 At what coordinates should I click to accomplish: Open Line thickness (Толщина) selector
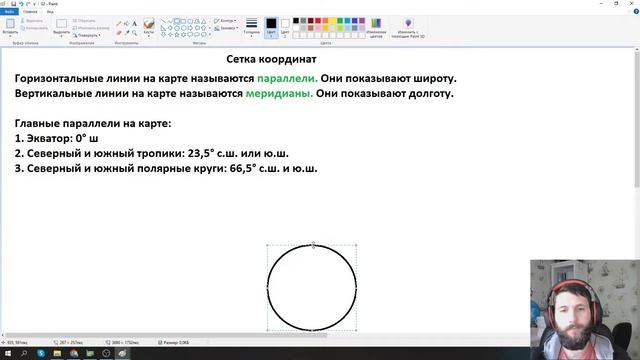251,27
